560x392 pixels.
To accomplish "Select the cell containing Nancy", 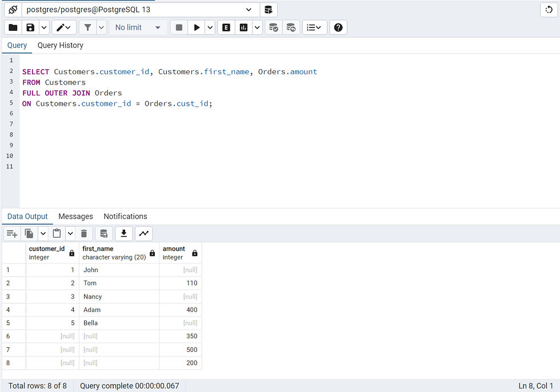I will (x=119, y=297).
